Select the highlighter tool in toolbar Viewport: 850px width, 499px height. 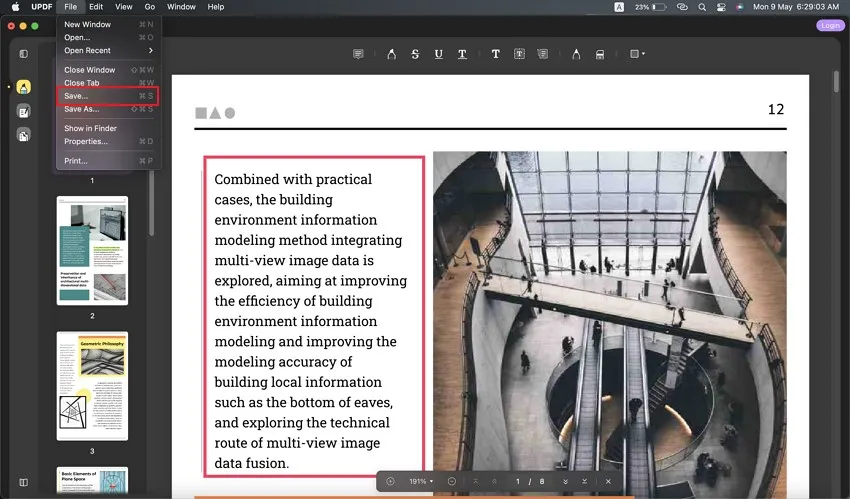pos(391,54)
